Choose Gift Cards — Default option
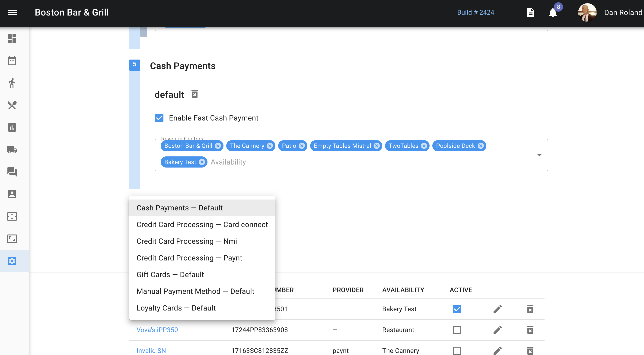 (170, 275)
